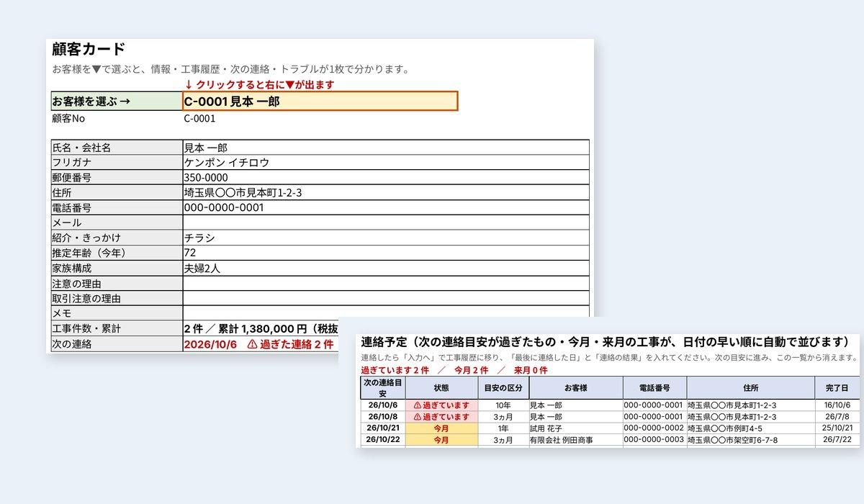
Task: Click the 過ぎています status in the 26/10/8 row
Action: pyautogui.click(x=441, y=416)
